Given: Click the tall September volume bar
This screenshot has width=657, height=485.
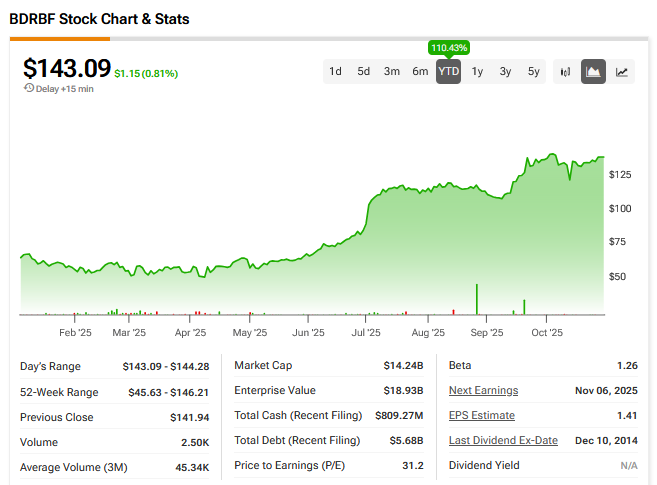Looking at the screenshot, I should click(476, 299).
